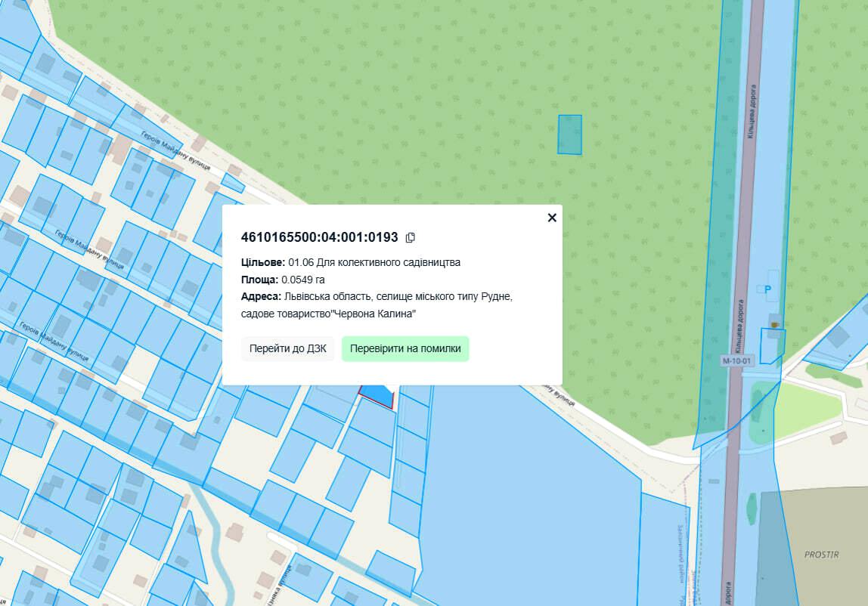Click the small brown cafe marker near parking
This screenshot has height=606, width=868.
point(774,324)
